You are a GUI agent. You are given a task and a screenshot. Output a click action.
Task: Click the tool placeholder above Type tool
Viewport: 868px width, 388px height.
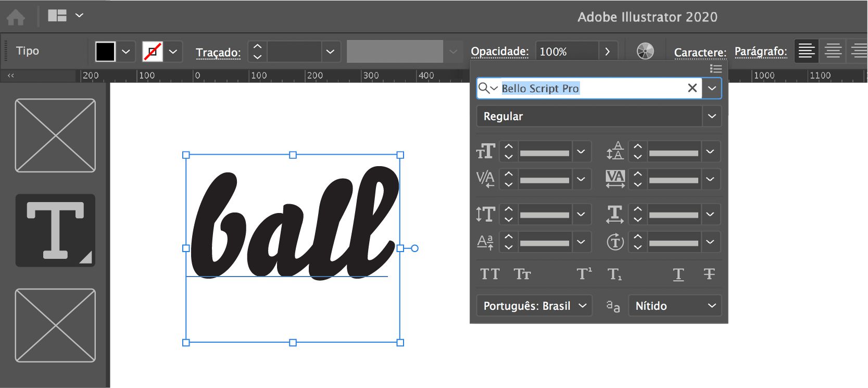[55, 135]
